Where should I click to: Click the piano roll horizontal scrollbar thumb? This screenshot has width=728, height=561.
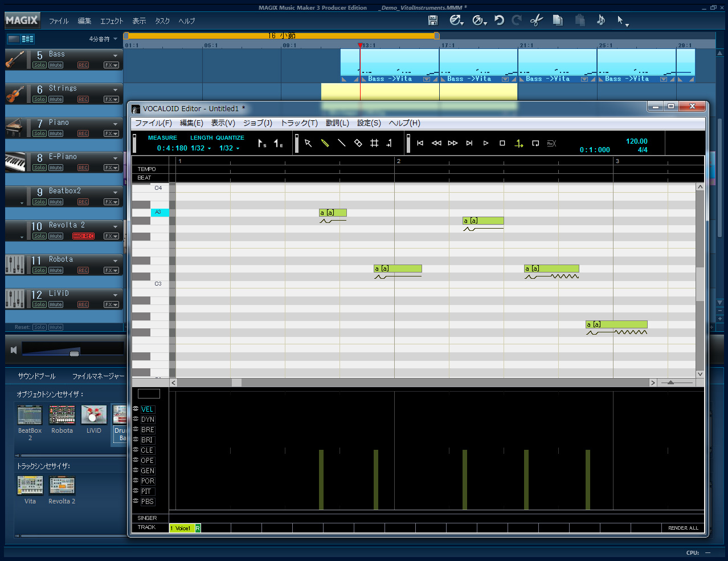point(236,383)
